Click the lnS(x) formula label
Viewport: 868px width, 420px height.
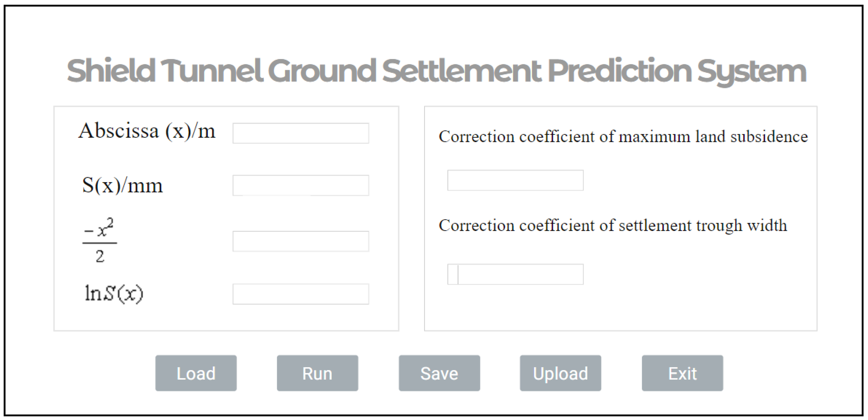tap(114, 293)
